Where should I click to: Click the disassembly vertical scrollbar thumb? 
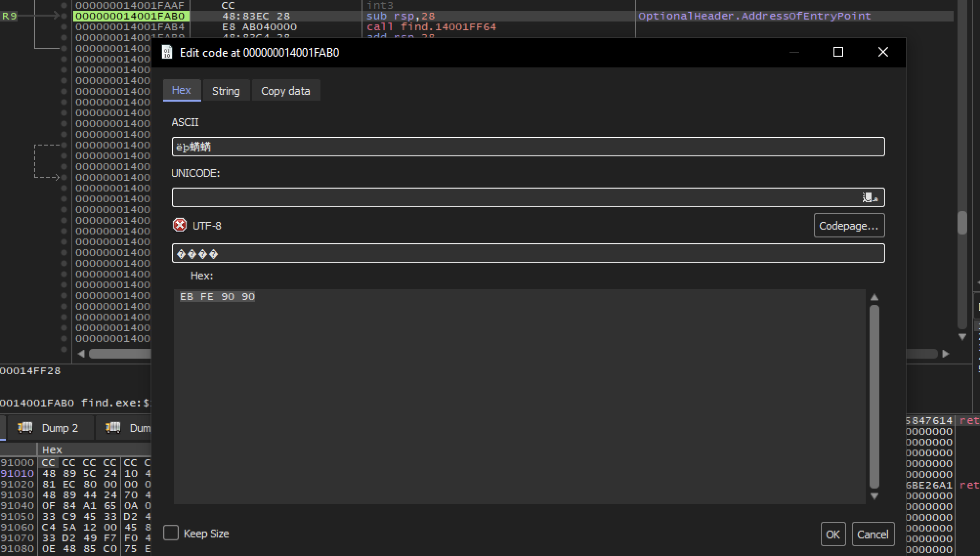[x=962, y=223]
